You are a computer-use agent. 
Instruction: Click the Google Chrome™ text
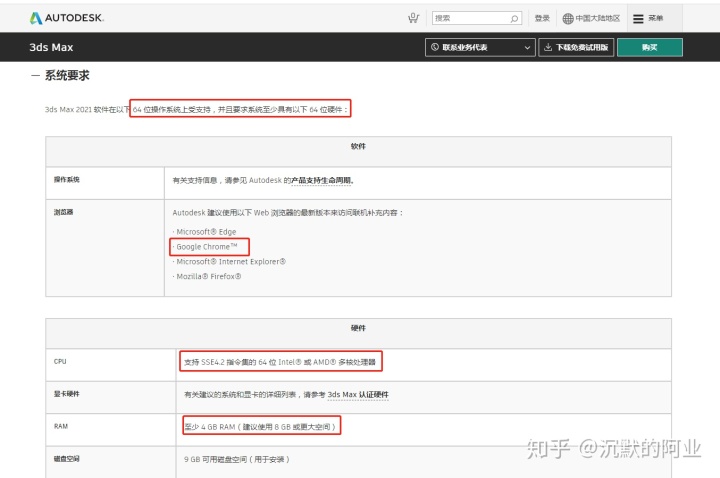[205, 247]
